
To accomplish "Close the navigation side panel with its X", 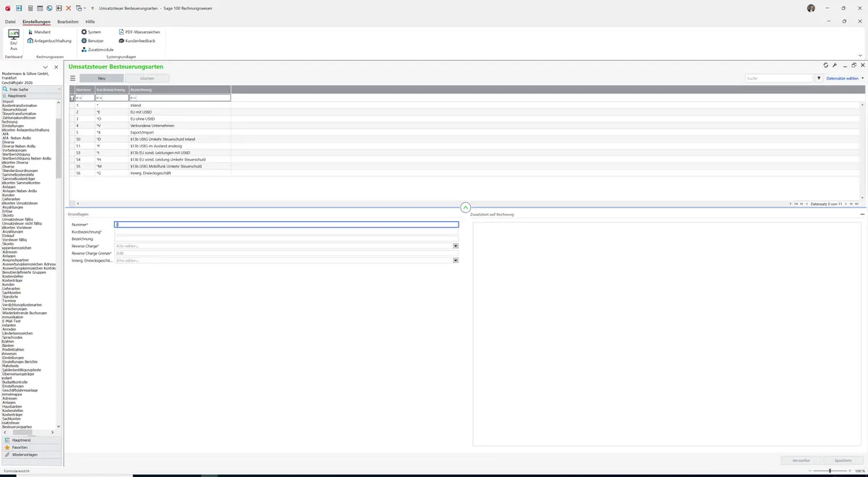I will click(56, 67).
